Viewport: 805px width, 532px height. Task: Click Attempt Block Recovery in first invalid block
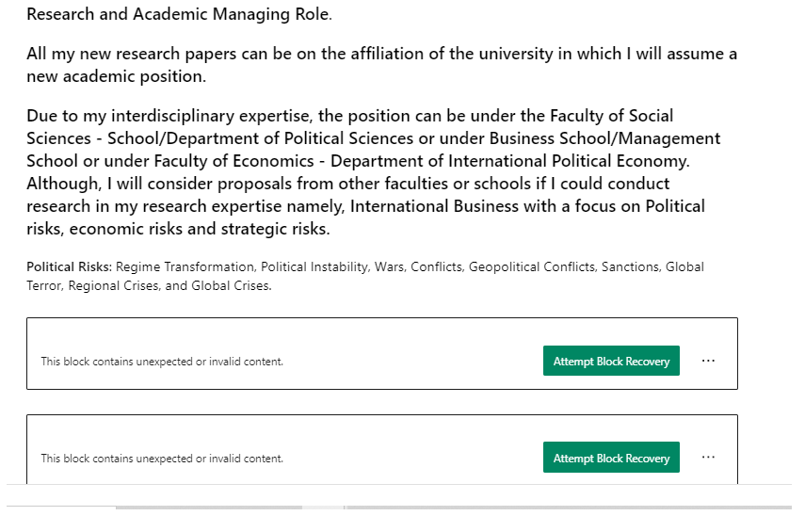(611, 361)
